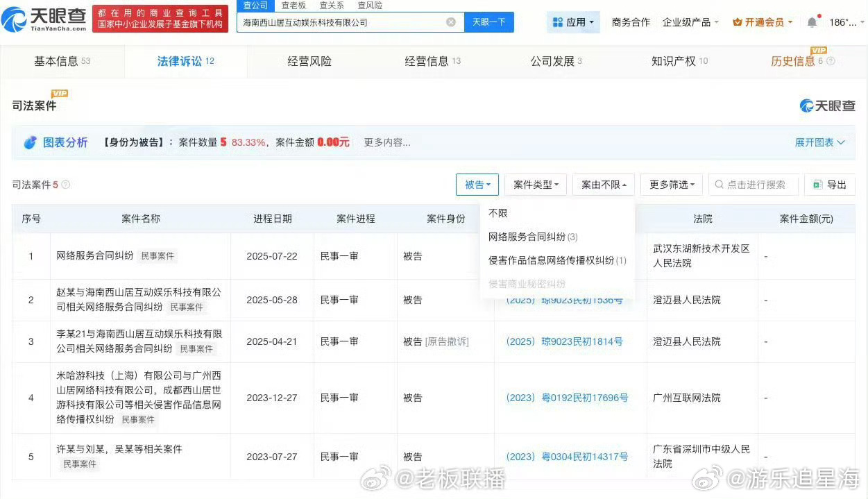Click the 应用 apps grid icon
The height and width of the screenshot is (499, 868).
[x=559, y=22]
